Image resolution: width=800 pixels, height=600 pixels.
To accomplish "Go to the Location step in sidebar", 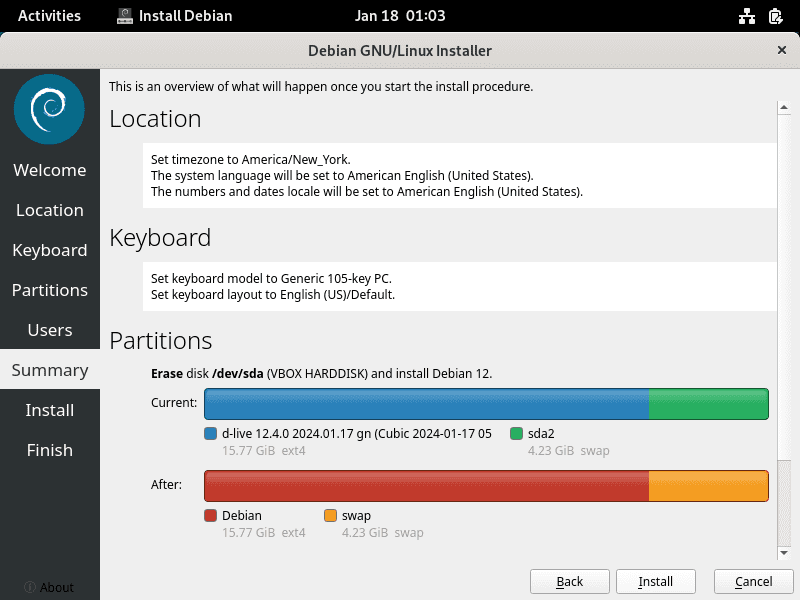I will (50, 210).
